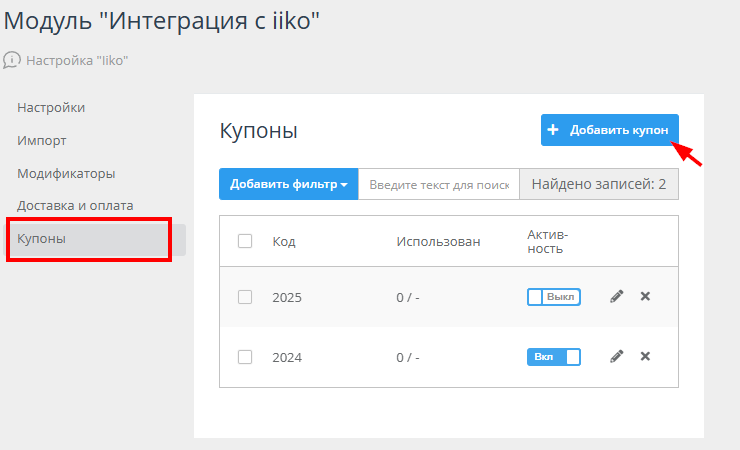740x450 pixels.
Task: Delete coupon 2024 with the X icon
Action: click(x=645, y=356)
